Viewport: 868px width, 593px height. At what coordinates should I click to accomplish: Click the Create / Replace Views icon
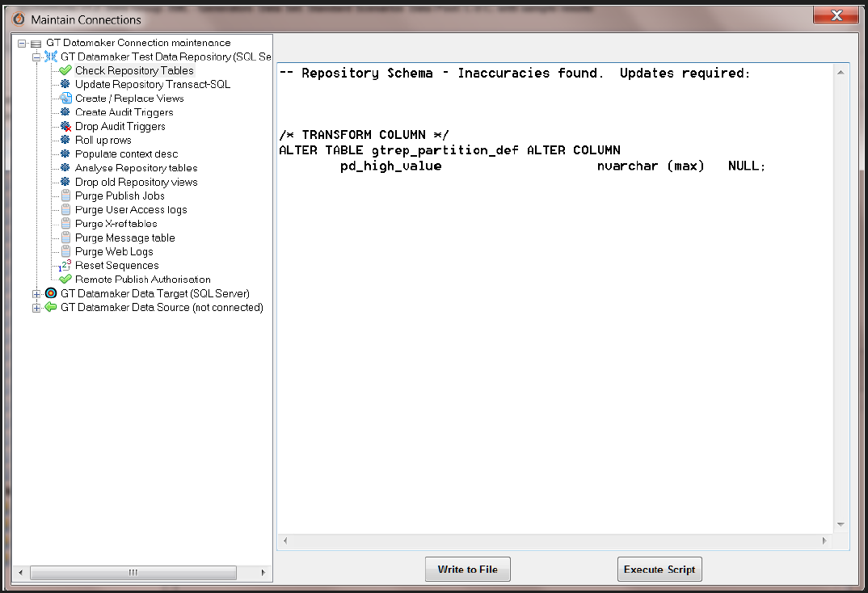tap(65, 98)
